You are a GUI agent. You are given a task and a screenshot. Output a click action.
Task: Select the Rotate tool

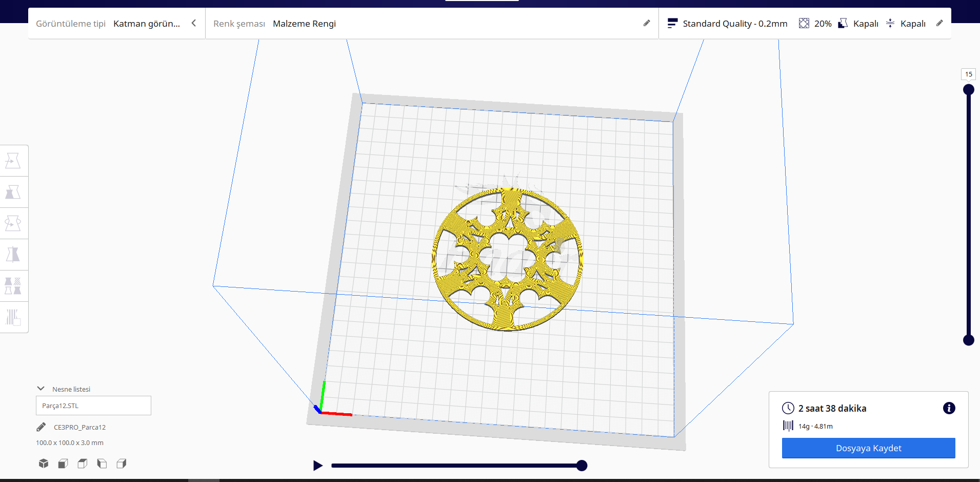coord(14,223)
